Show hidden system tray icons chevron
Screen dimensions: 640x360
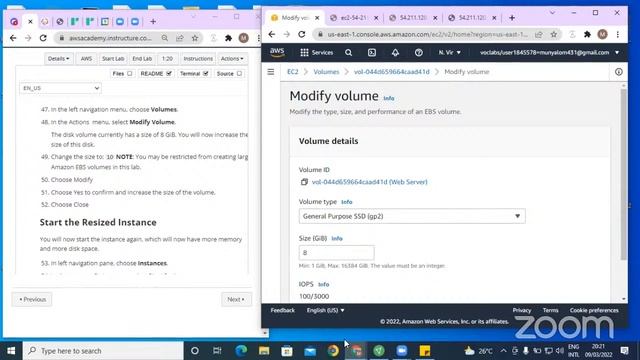pyautogui.click(x=503, y=351)
